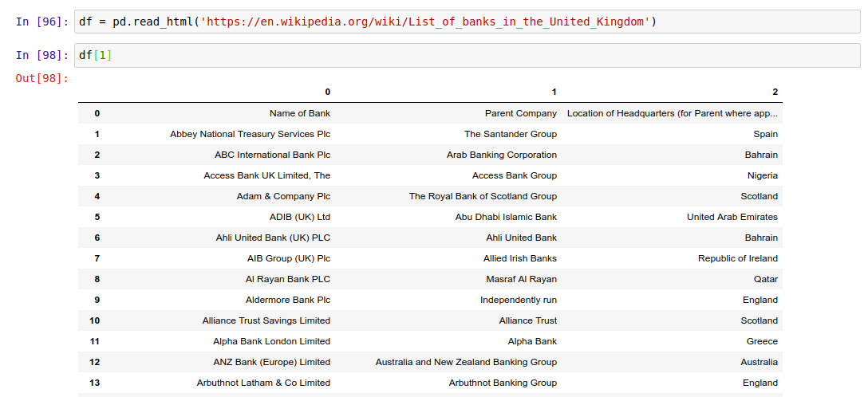Click column header 0 of the dataframe
Screen dimensions: 868x397
[327, 92]
